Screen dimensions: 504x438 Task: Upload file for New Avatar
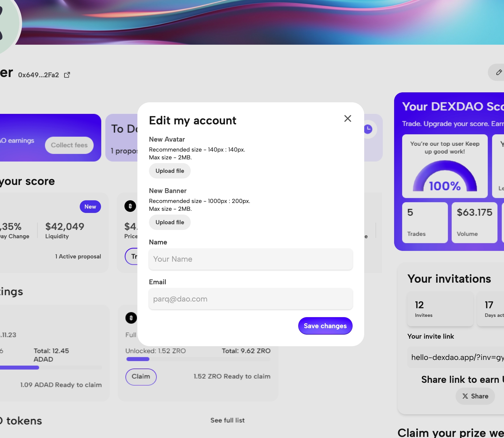pyautogui.click(x=170, y=171)
